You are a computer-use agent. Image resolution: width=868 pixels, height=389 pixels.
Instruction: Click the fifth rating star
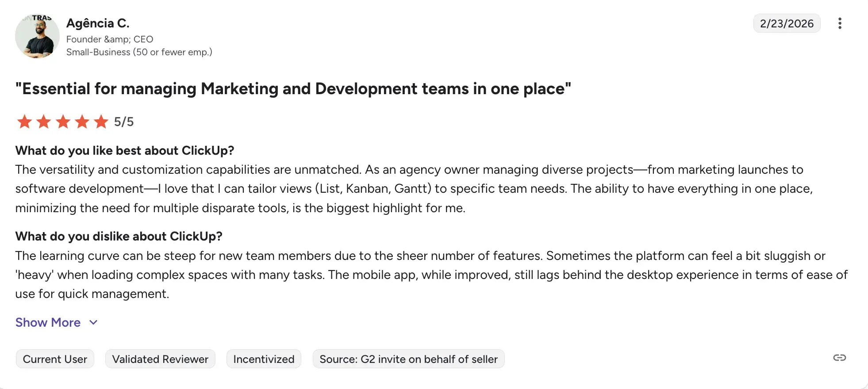coord(101,122)
